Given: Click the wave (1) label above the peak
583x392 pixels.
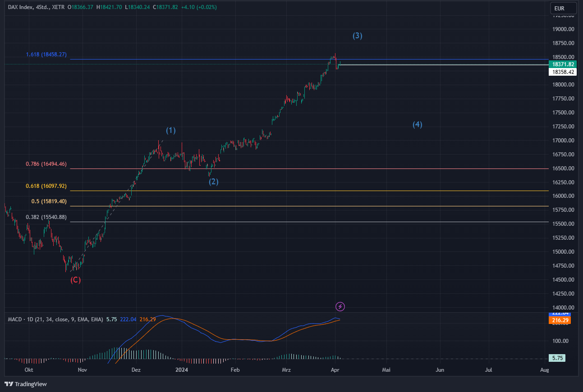Looking at the screenshot, I should pyautogui.click(x=171, y=130).
